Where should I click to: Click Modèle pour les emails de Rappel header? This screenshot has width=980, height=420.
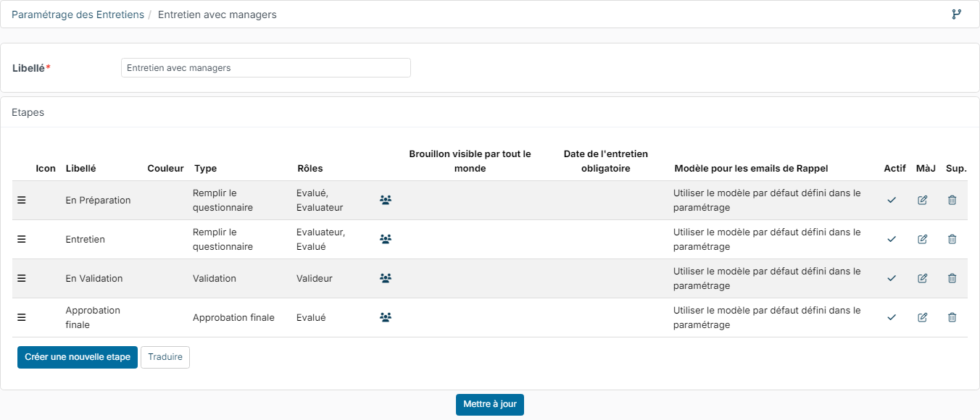coord(751,168)
